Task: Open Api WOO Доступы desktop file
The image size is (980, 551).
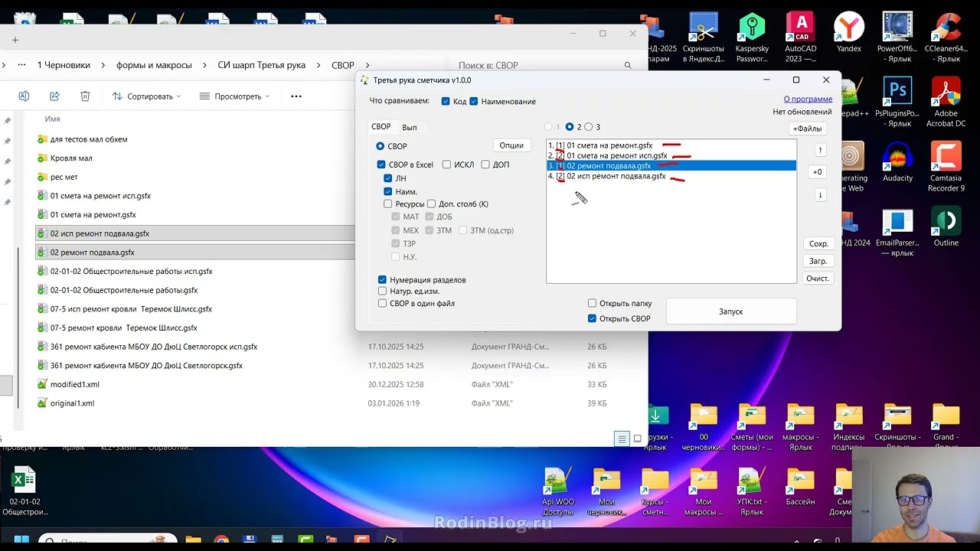Action: 558,491
